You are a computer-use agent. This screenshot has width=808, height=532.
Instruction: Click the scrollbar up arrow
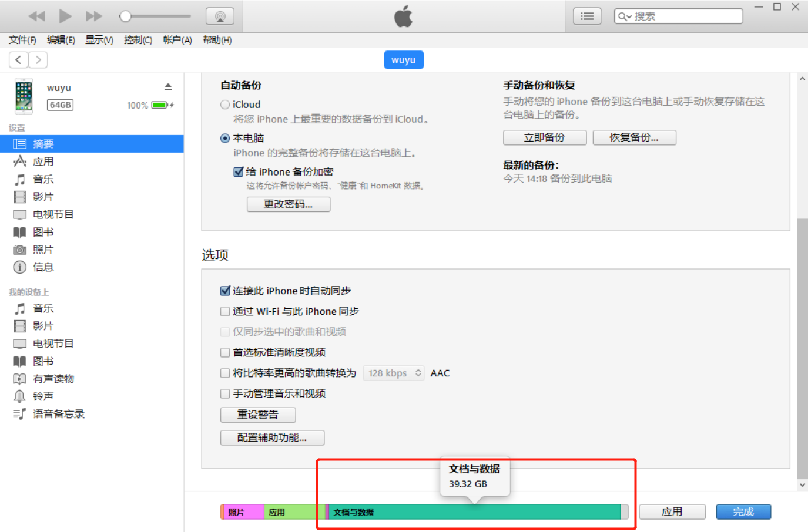coord(802,79)
